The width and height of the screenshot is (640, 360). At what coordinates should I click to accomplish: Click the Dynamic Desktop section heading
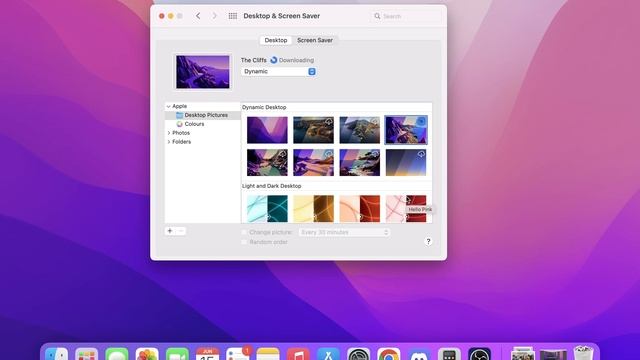click(x=264, y=107)
